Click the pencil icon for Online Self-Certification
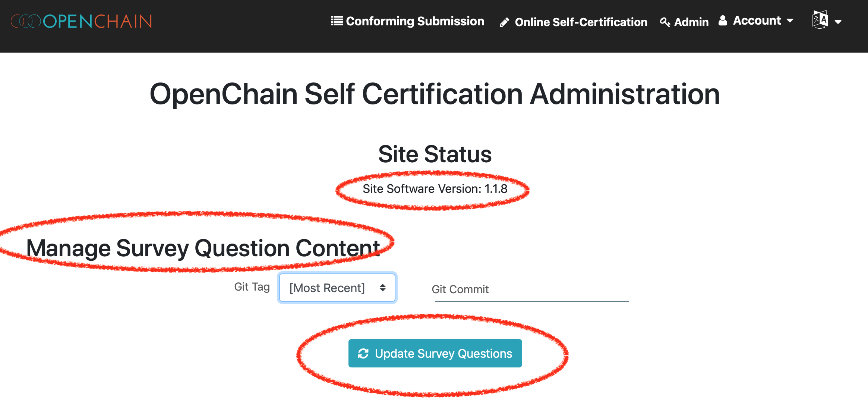This screenshot has width=868, height=404. pyautogui.click(x=505, y=22)
